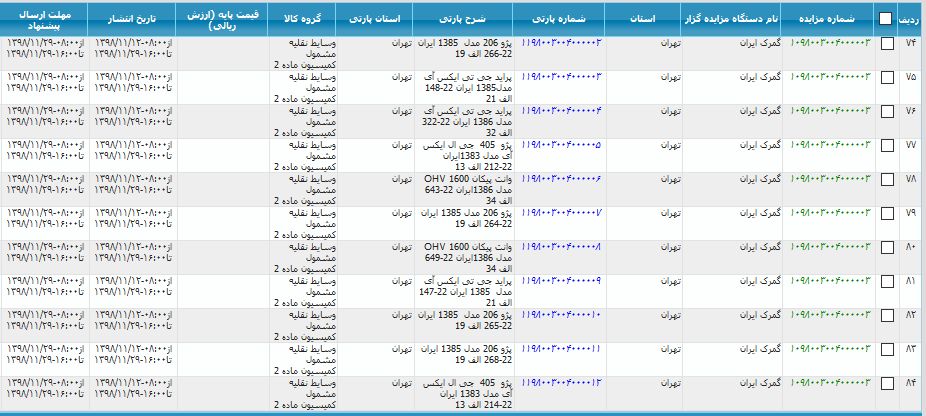926x416 pixels.
Task: Click the شرح پارتی column header
Action: (x=465, y=18)
